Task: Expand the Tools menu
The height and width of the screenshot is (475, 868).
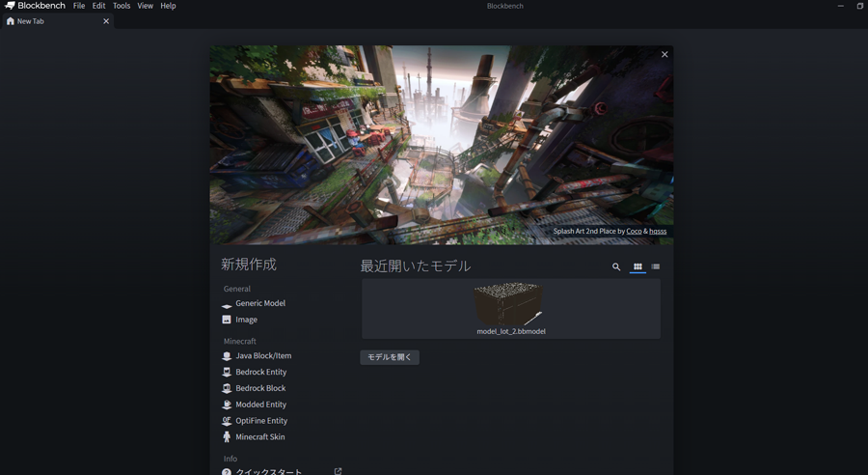Action: (122, 6)
